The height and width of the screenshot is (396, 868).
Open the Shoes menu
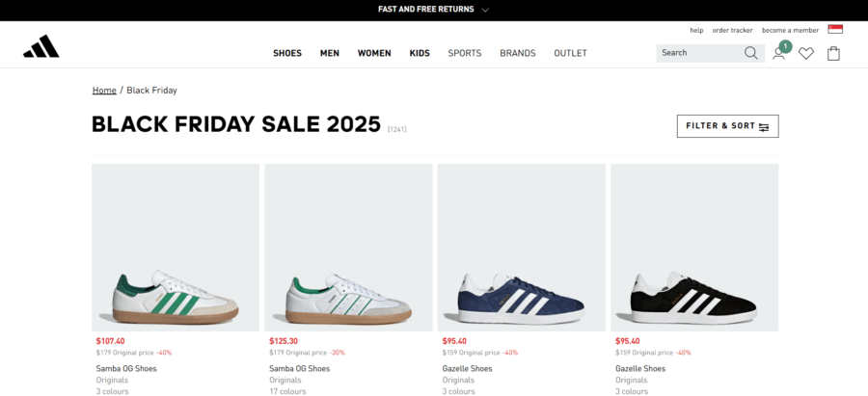287,53
